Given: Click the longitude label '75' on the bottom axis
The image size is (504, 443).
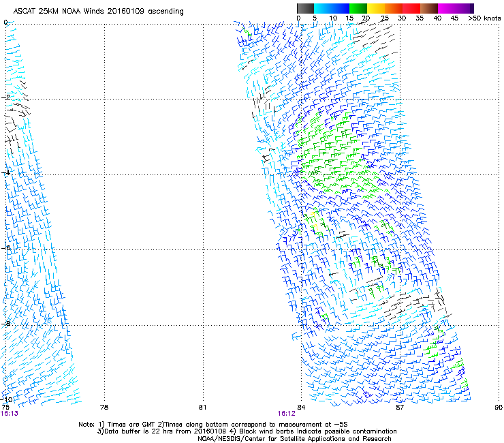Looking at the screenshot, I should tap(5, 408).
